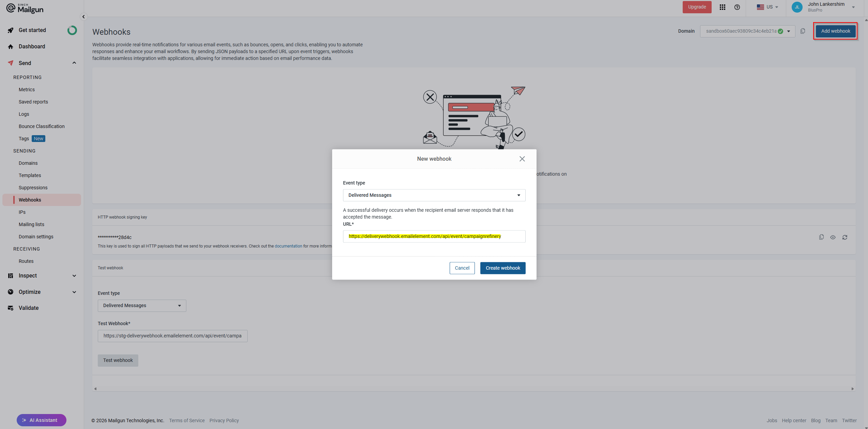Click the Optimize icon in sidebar
The height and width of the screenshot is (429, 868).
11,292
